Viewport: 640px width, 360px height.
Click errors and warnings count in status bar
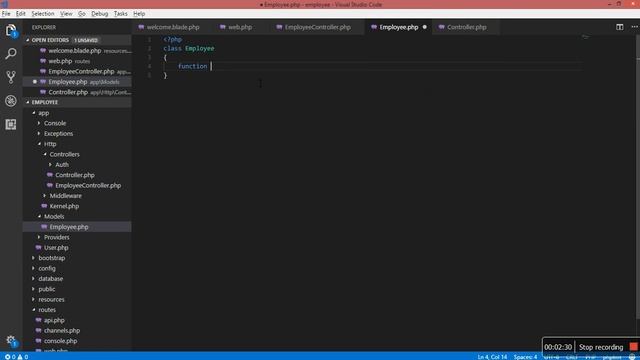[x=16, y=357]
